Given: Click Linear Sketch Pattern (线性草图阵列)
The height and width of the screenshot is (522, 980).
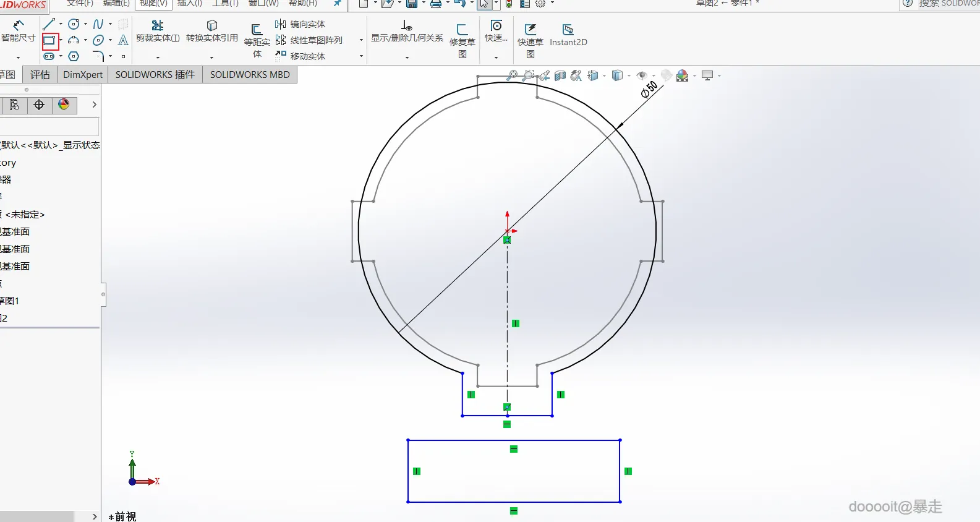Looking at the screenshot, I should (309, 40).
